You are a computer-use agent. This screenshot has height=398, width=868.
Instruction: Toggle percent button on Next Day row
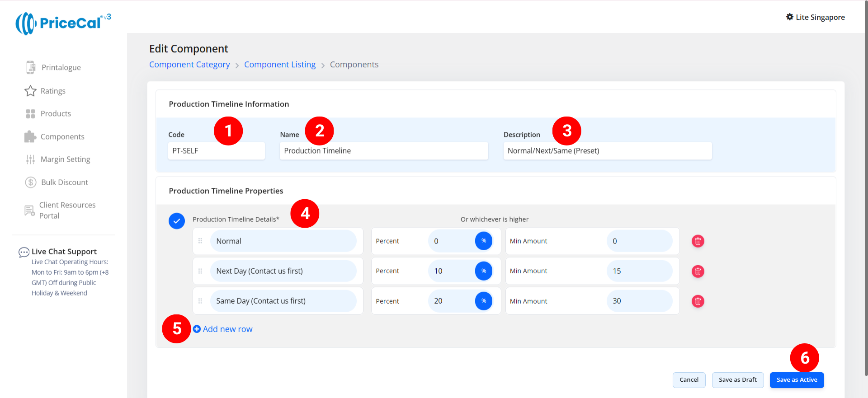(483, 271)
